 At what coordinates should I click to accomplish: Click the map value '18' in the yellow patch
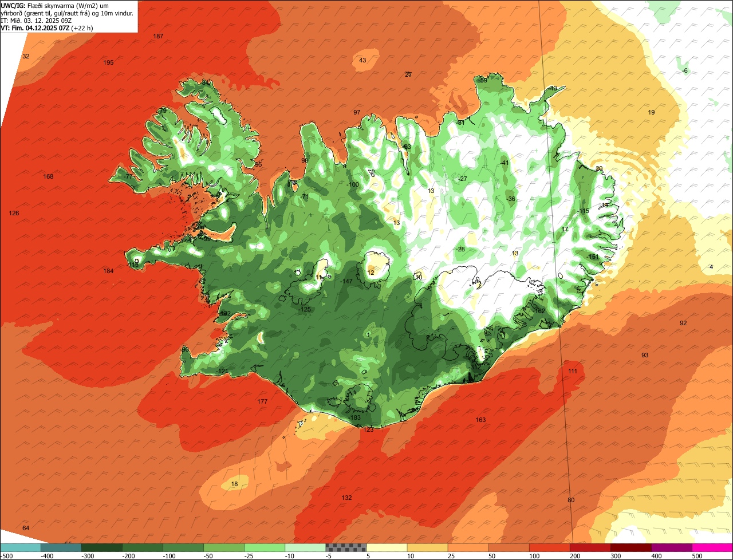point(234,484)
